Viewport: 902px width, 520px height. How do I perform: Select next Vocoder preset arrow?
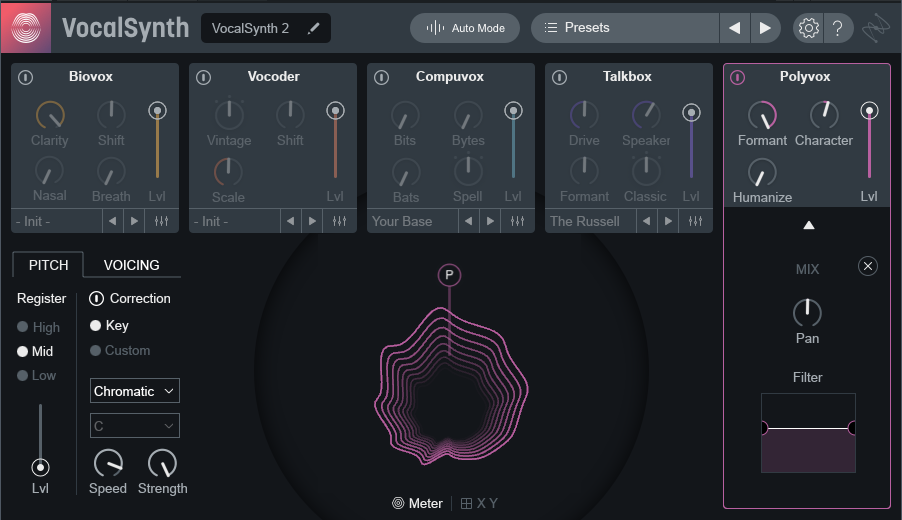pyautogui.click(x=312, y=221)
